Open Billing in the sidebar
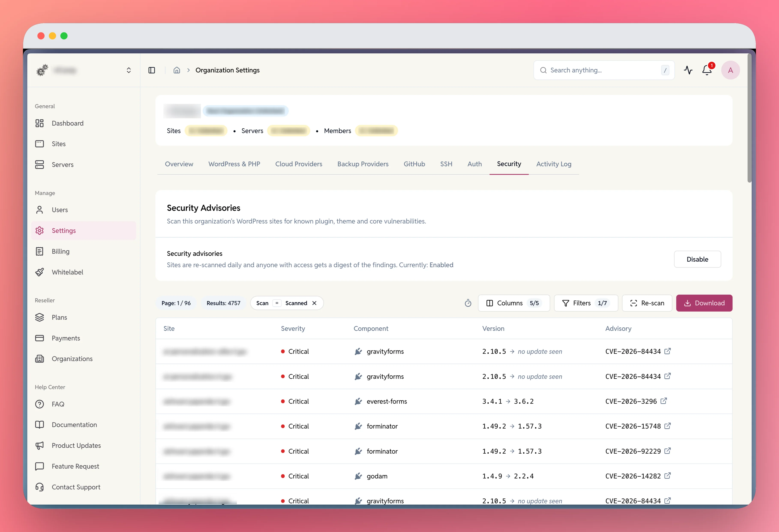The height and width of the screenshot is (532, 779). [x=84, y=251]
